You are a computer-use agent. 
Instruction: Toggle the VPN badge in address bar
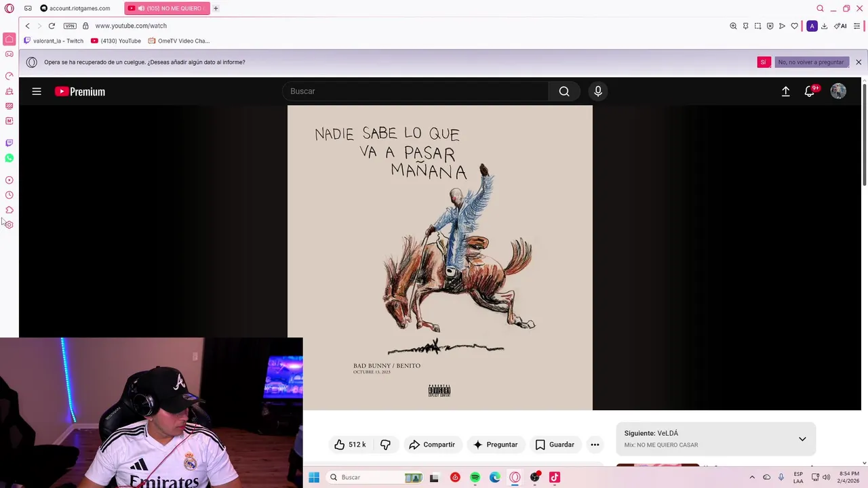point(70,26)
